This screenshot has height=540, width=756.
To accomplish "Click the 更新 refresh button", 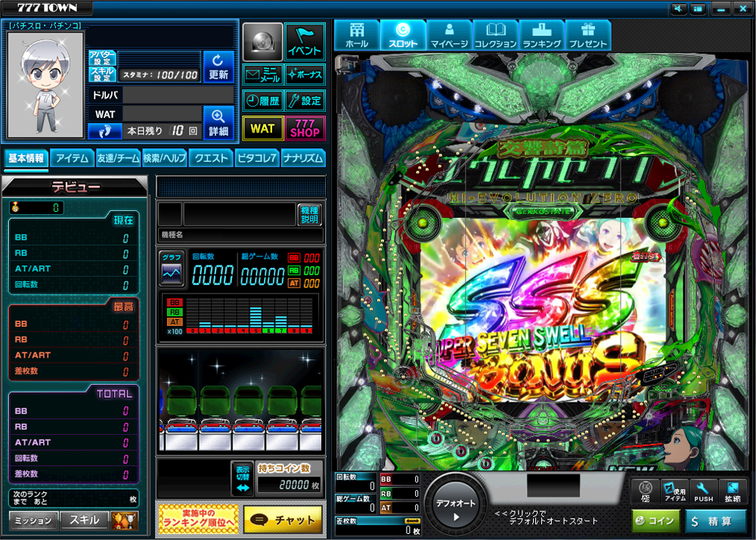I will tap(218, 67).
